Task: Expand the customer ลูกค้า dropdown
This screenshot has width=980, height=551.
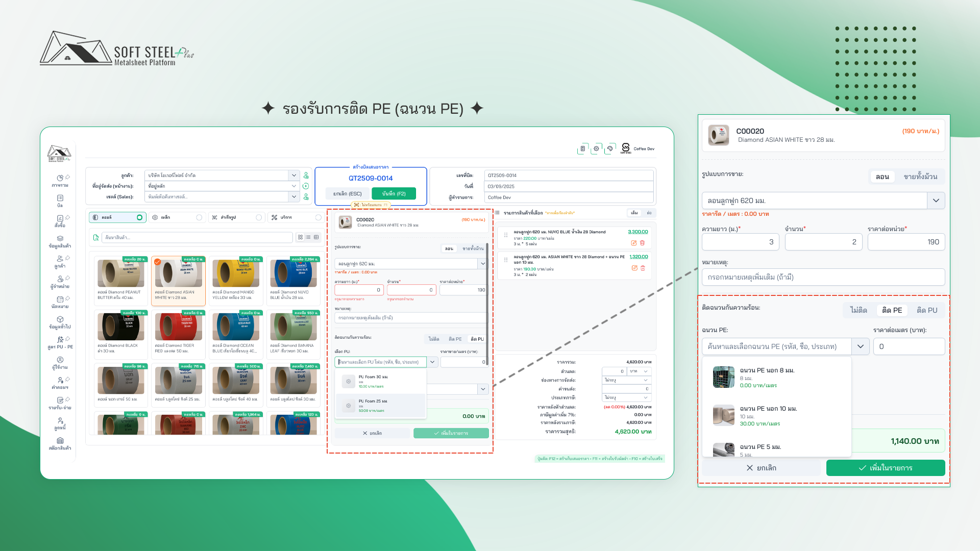Action: 293,175
